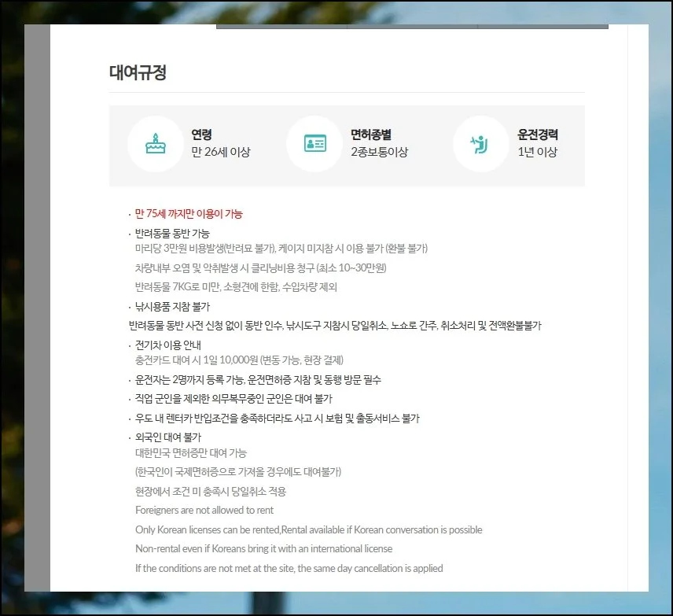Click the 2종보통이상 license type label
Screen dimensions: 673x616
click(x=380, y=150)
